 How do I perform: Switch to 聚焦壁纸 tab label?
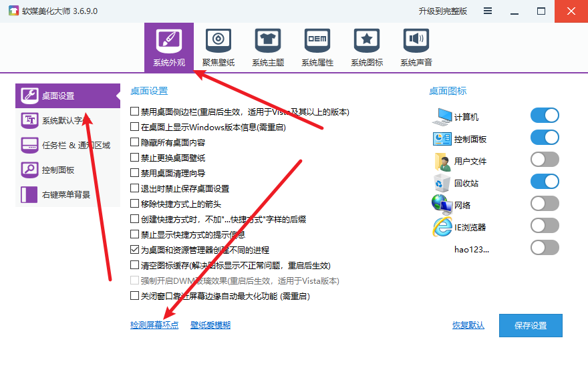218,63
